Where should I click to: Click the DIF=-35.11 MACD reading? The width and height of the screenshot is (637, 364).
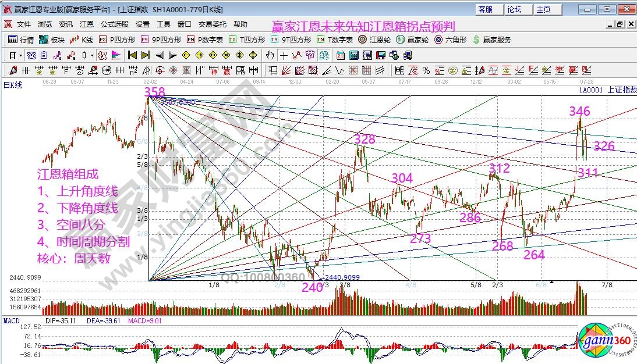61,321
